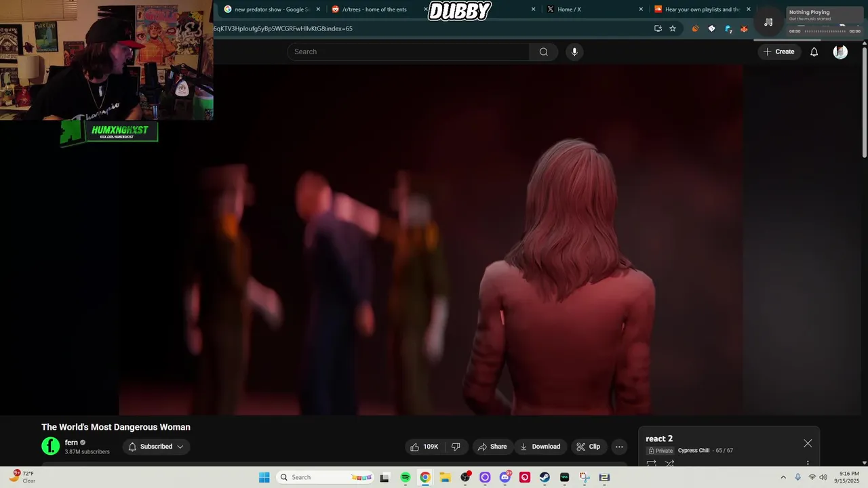The width and height of the screenshot is (868, 488).
Task: Open Spotify from the taskbar
Action: click(x=406, y=477)
